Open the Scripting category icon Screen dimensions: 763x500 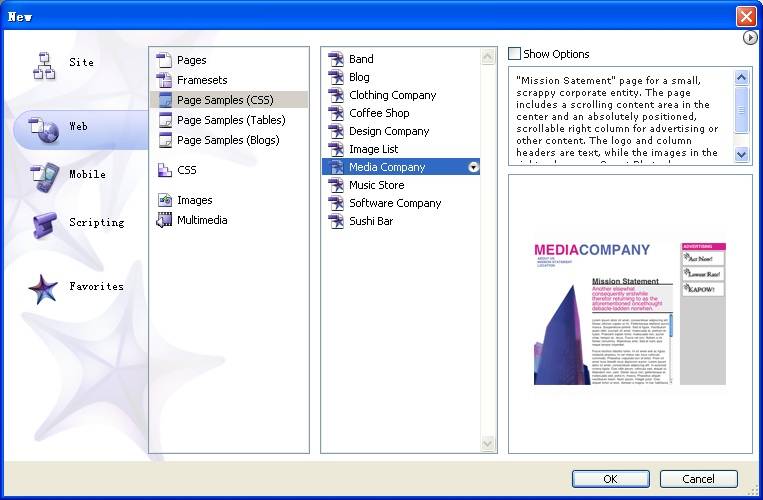click(44, 224)
